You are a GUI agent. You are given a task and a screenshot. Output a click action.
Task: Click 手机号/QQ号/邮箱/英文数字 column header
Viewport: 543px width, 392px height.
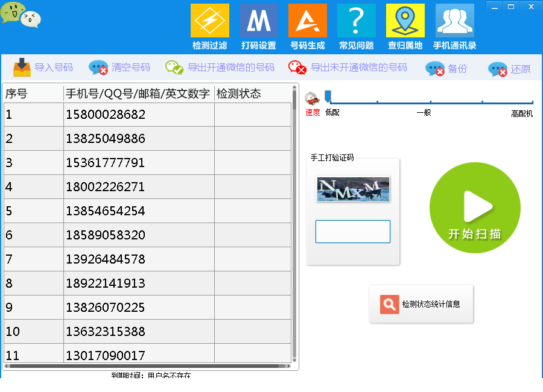point(139,93)
